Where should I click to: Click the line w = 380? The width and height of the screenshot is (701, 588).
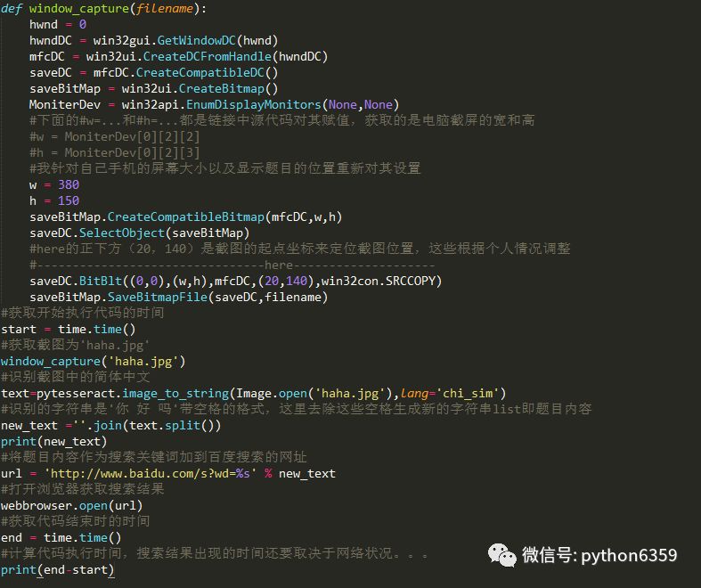click(x=54, y=184)
